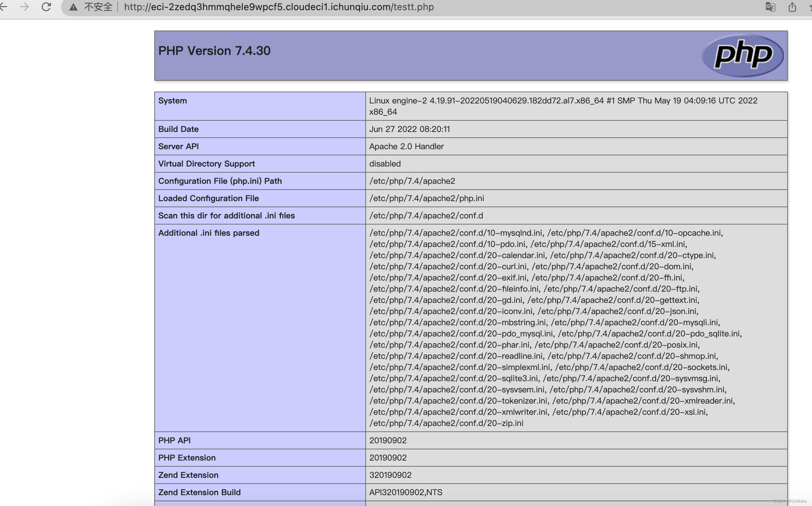The image size is (812, 506).
Task: Click the Build Date label
Action: [178, 129]
